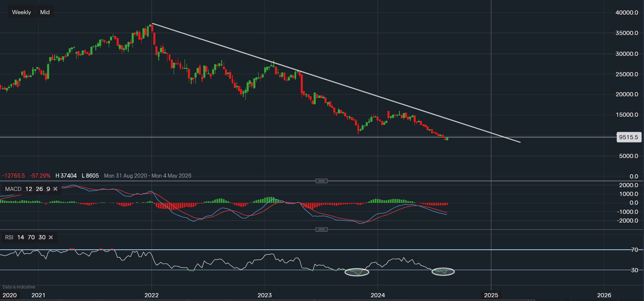
Task: Click the MACD period value 26
Action: 39,189
